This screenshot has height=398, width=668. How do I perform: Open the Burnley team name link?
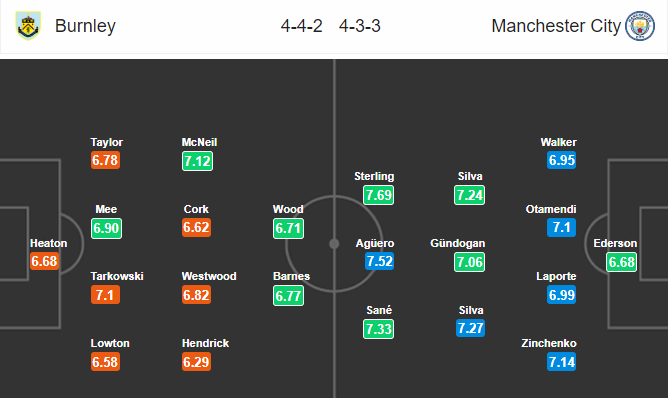85,26
